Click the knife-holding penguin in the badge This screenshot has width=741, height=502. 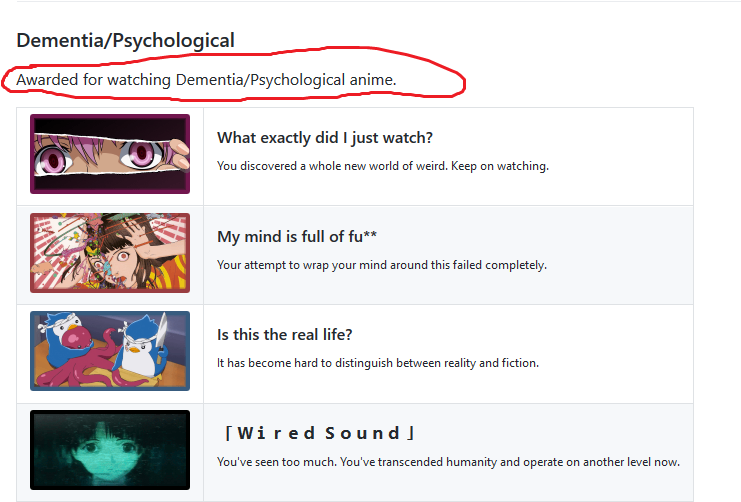144,345
